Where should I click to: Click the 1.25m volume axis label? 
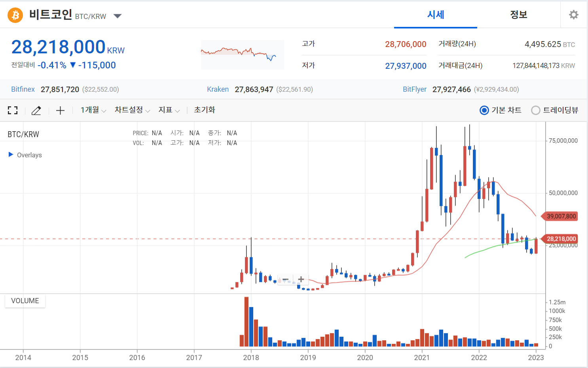[557, 302]
